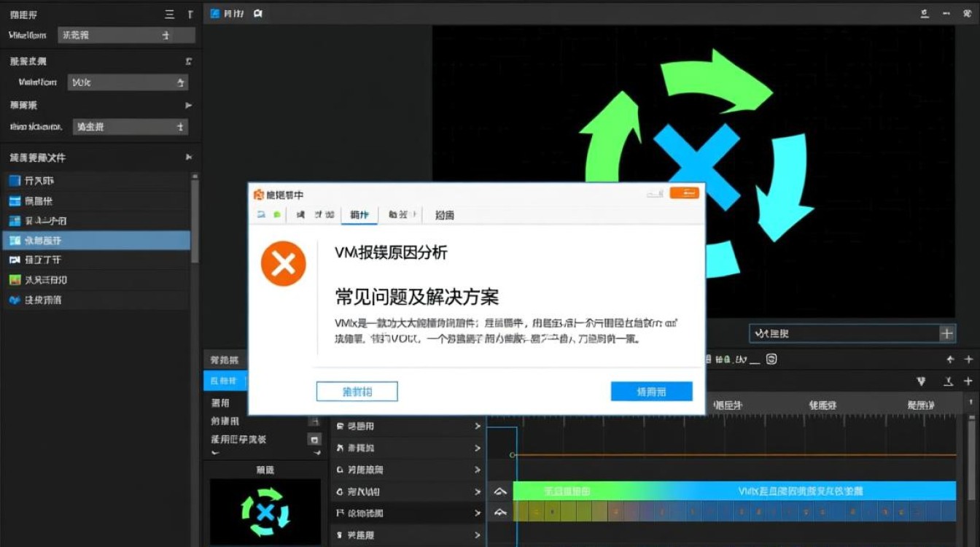This screenshot has height=547, width=980.
Task: Toggle the small square box beside the bottom option in the timeline-left panel
Action: tap(314, 439)
